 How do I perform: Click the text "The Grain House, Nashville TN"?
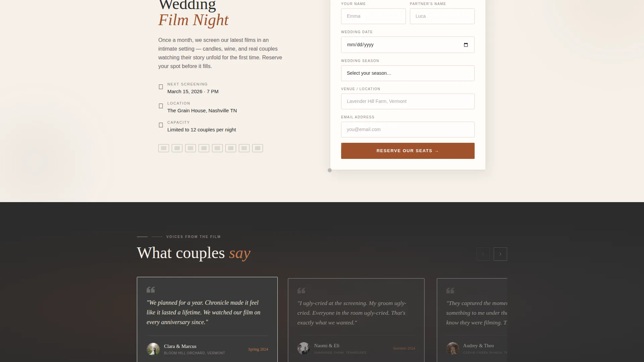[202, 111]
